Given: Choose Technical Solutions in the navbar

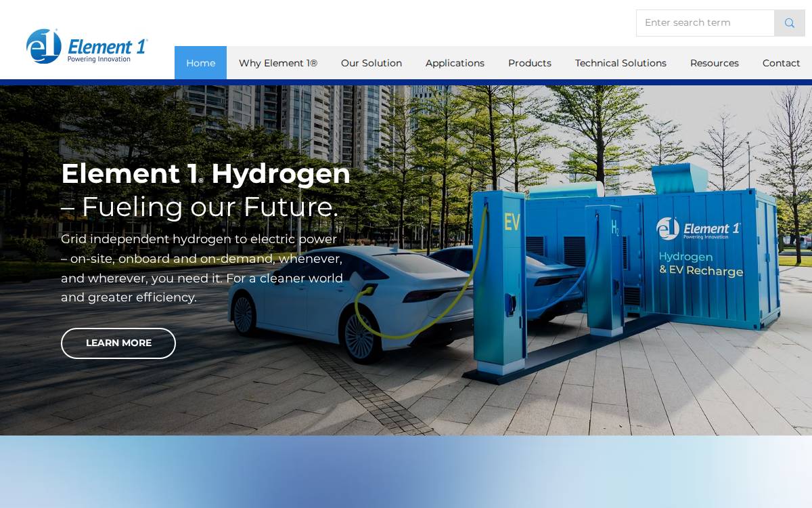Looking at the screenshot, I should (x=621, y=63).
